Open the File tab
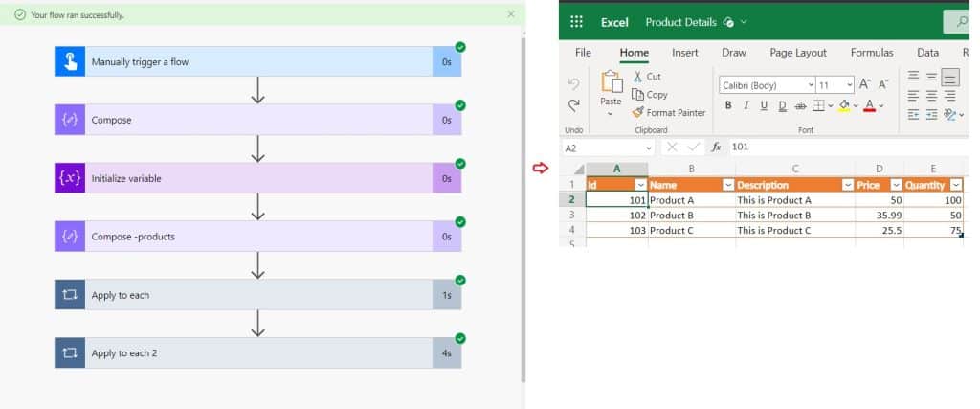This screenshot has height=409, width=980. click(x=583, y=53)
